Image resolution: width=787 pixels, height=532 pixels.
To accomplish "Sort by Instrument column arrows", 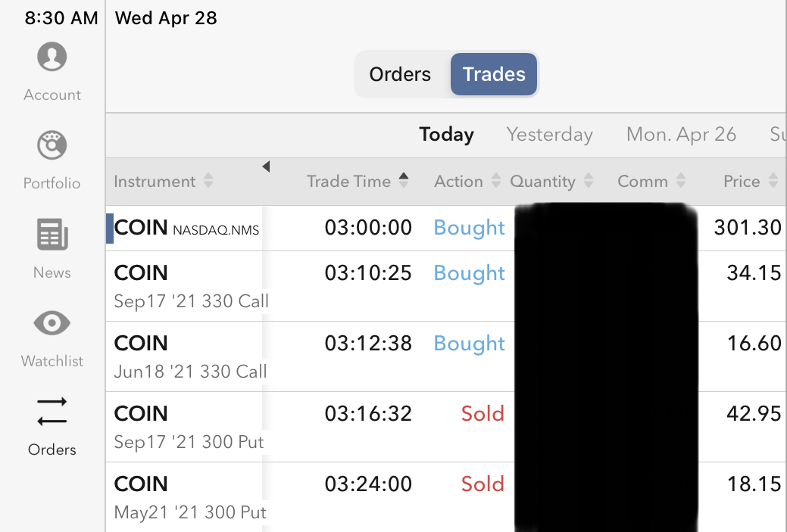I will tap(208, 182).
